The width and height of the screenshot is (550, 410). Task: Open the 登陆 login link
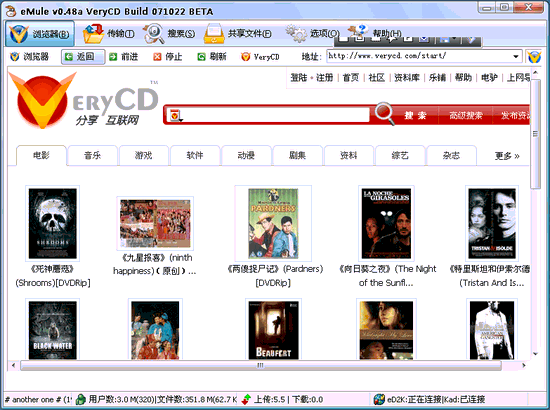click(x=299, y=78)
